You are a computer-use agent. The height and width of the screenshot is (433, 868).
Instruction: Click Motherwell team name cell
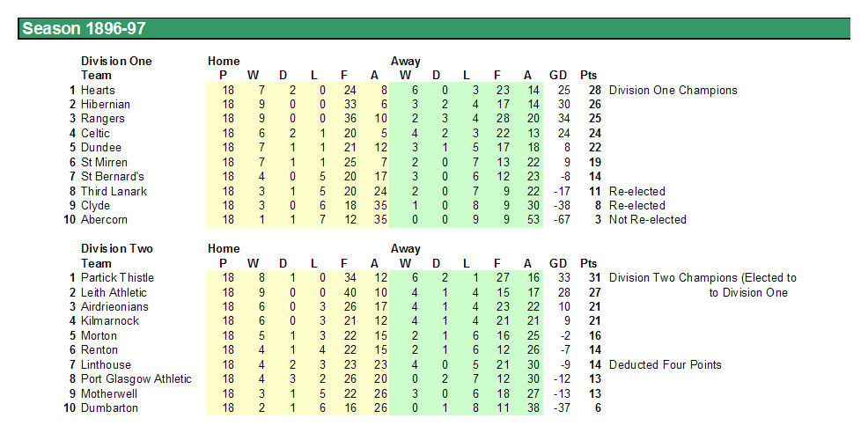pyautogui.click(x=109, y=393)
